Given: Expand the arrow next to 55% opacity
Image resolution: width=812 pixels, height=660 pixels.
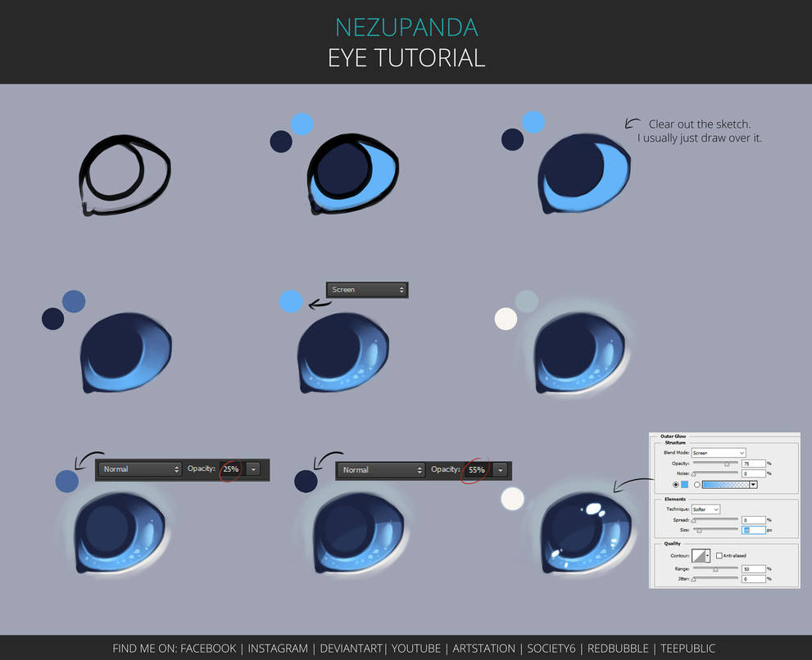Looking at the screenshot, I should pyautogui.click(x=500, y=470).
